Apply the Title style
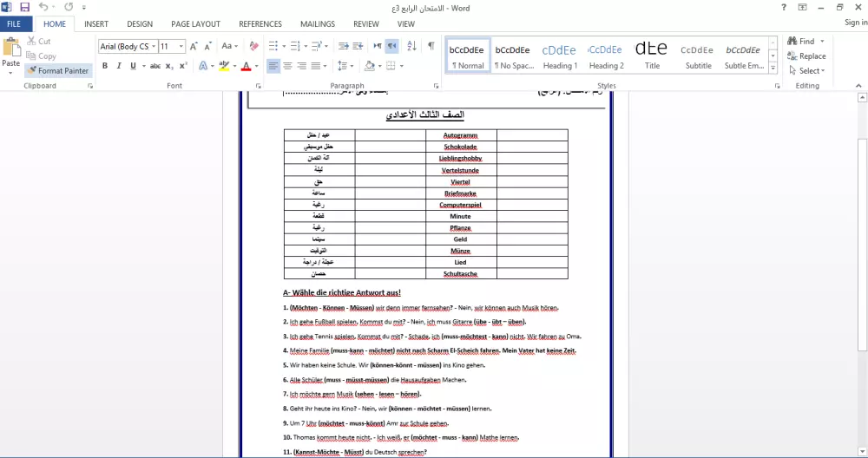868x458 pixels. pyautogui.click(x=652, y=56)
